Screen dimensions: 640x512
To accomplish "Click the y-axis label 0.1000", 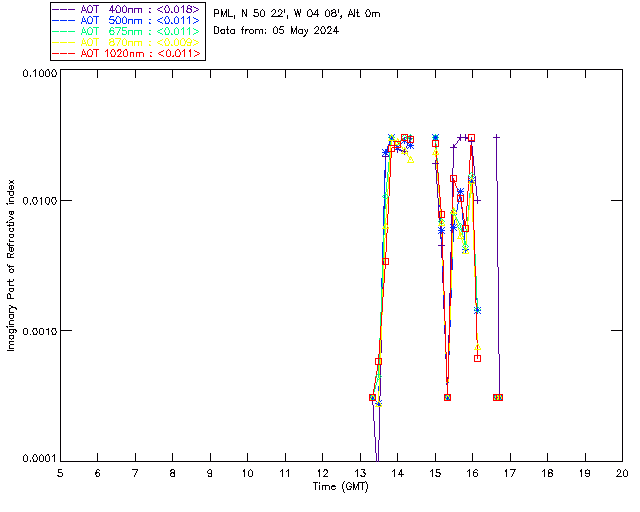I will click(x=39, y=73).
